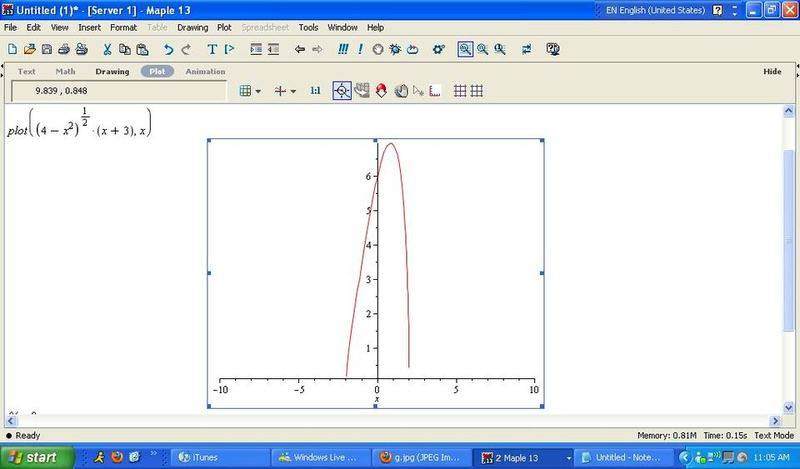
Task: Debug current operation with the bug icon
Action: point(395,49)
